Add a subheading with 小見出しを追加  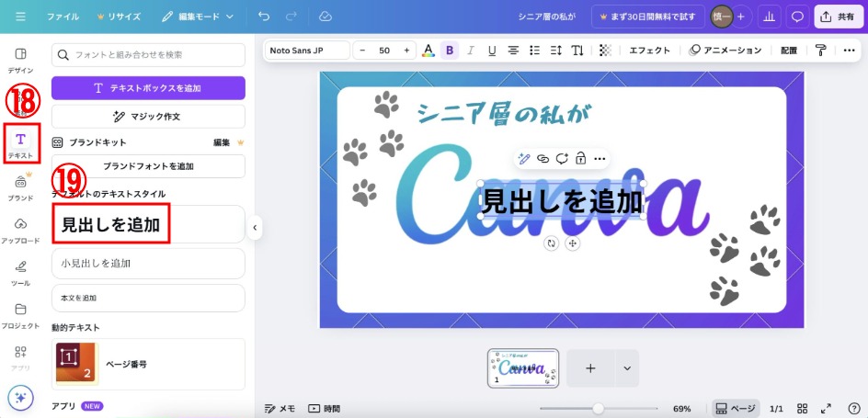pos(148,263)
